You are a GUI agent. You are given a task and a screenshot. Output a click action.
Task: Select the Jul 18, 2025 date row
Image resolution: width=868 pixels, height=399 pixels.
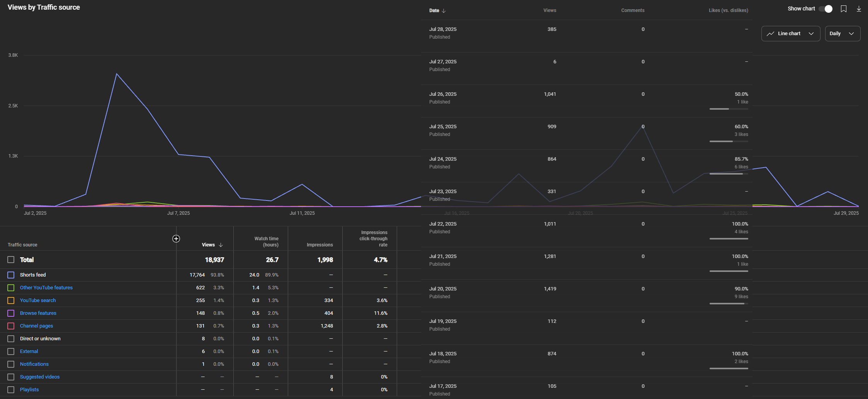(x=587, y=361)
